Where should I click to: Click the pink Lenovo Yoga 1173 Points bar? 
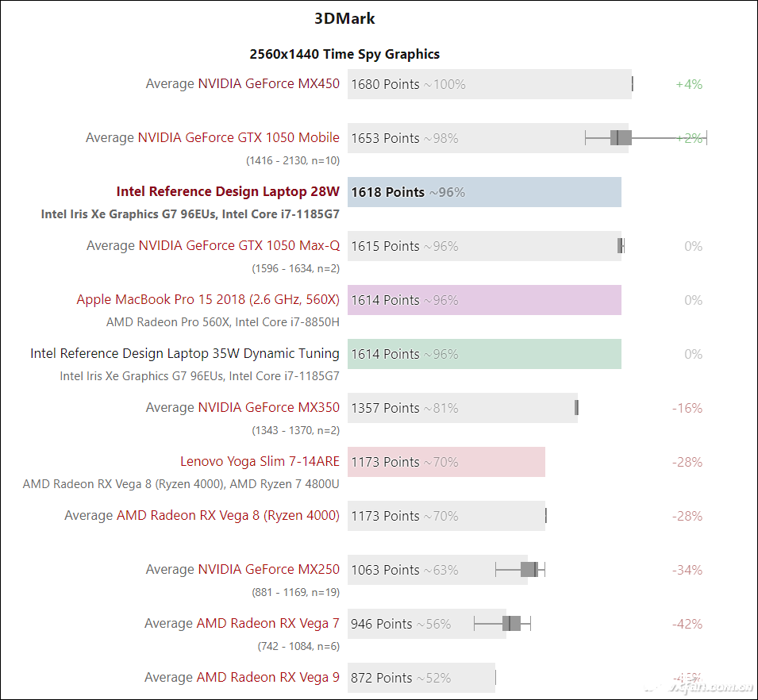[500, 462]
